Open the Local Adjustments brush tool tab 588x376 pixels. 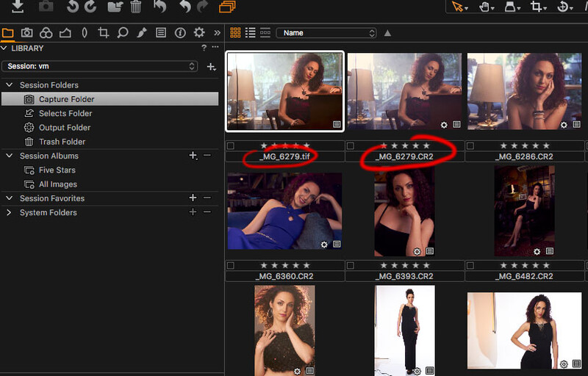142,33
